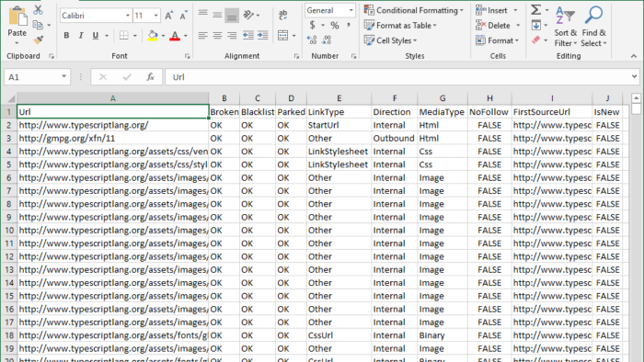Click Decrease Indent icon
This screenshot has width=644, height=362.
point(248,36)
